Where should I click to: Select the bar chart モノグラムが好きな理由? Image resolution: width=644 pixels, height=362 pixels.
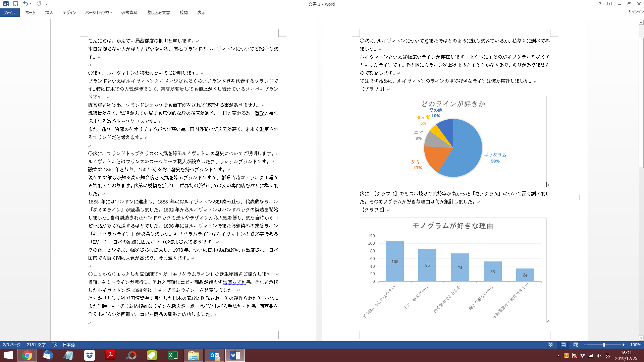click(453, 270)
